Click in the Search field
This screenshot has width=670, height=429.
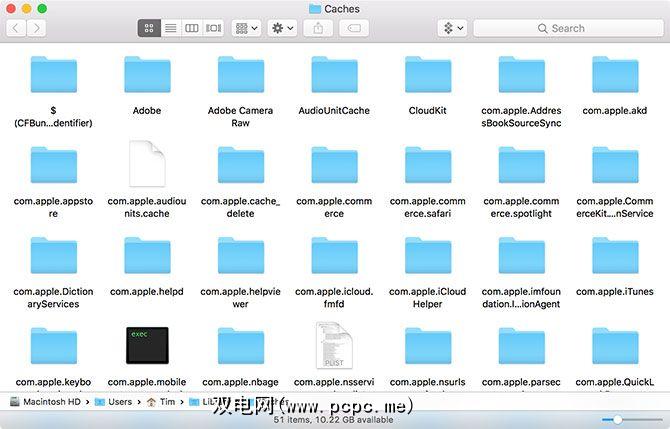(569, 28)
